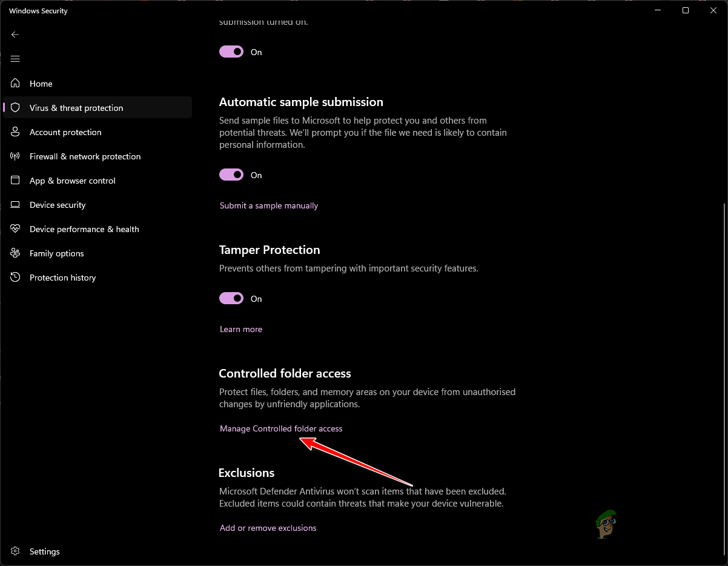Open Firewall & network protection

point(84,156)
